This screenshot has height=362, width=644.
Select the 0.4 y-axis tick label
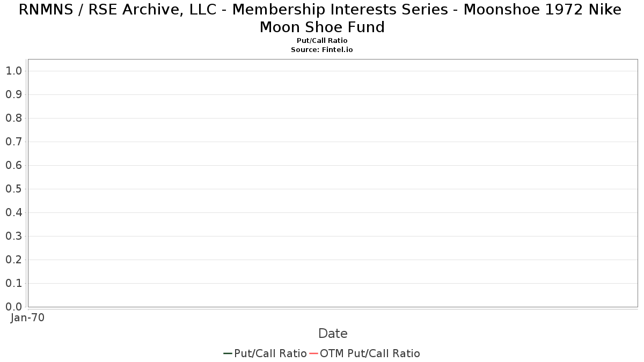coord(13,212)
